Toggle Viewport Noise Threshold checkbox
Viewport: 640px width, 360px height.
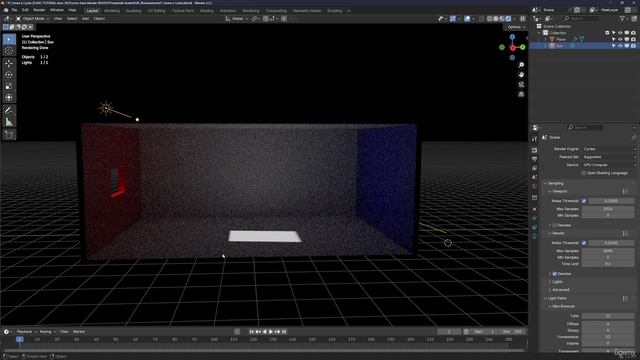point(584,201)
